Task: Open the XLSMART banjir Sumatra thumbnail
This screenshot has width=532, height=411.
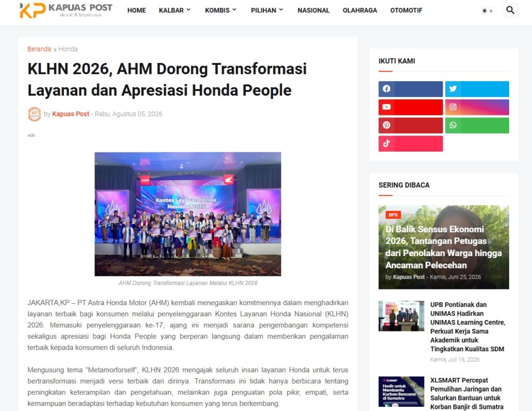Action: coord(402,392)
